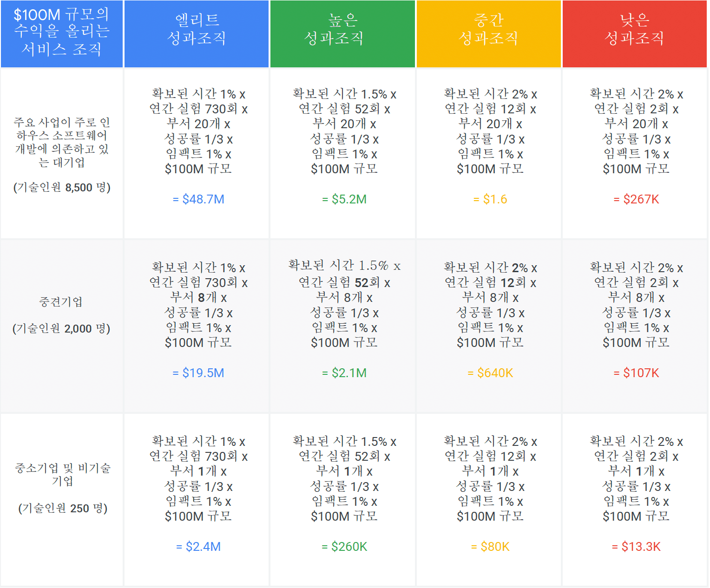
Task: Click '부서 20개 x' in the low-performance column
Action: pyautogui.click(x=636, y=124)
